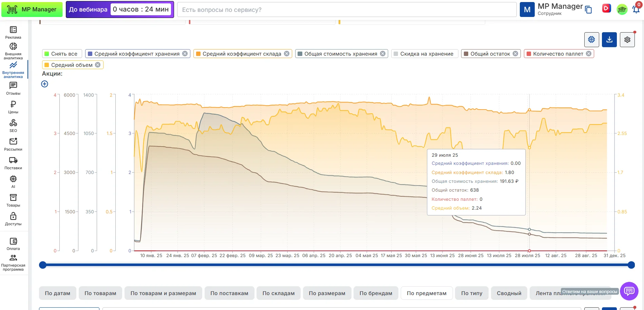Click the AI chip button above chart
The height and width of the screenshot is (310, 644).
(x=591, y=40)
